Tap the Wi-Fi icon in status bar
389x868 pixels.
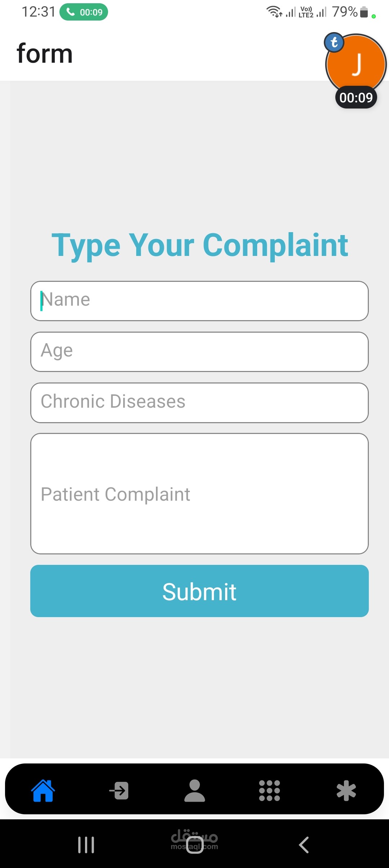[x=274, y=12]
